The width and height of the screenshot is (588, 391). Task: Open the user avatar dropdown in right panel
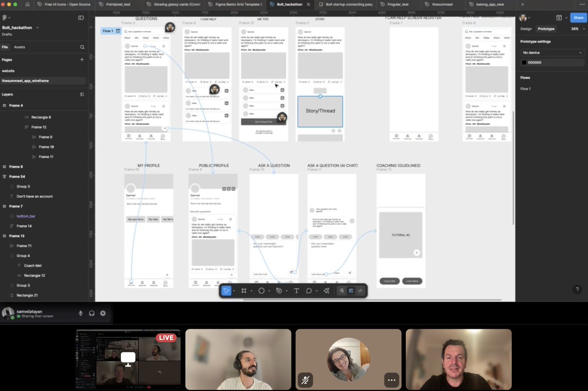525,18
